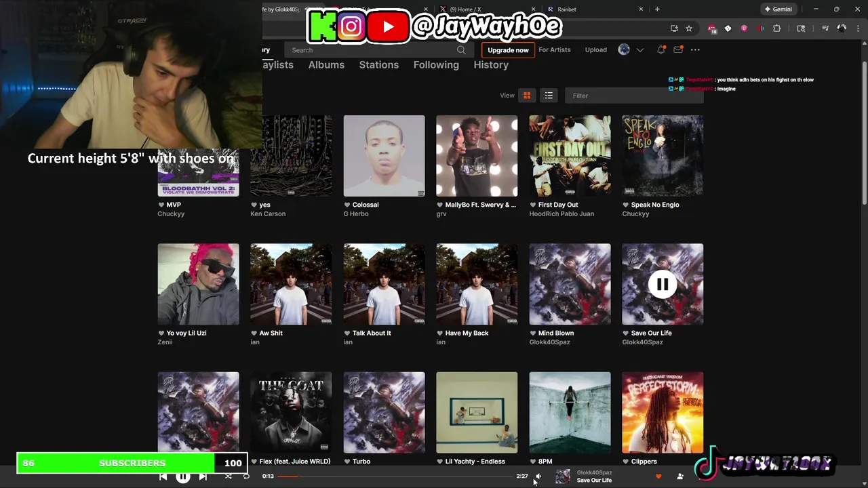Image resolution: width=868 pixels, height=488 pixels.
Task: Open Yo voy Lil Uzi cover art
Action: (198, 284)
